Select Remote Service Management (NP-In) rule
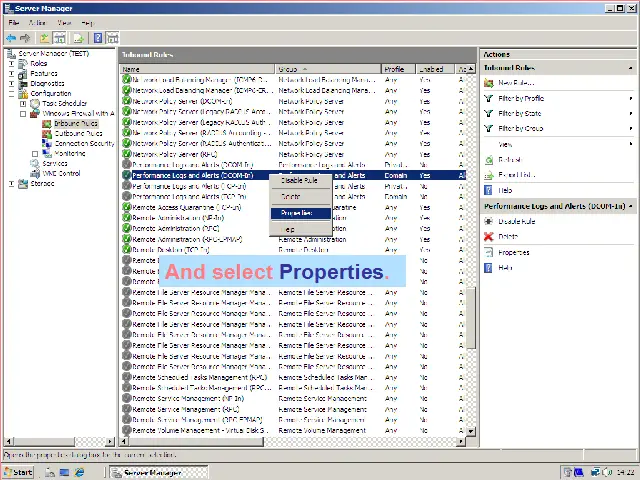 [188, 399]
